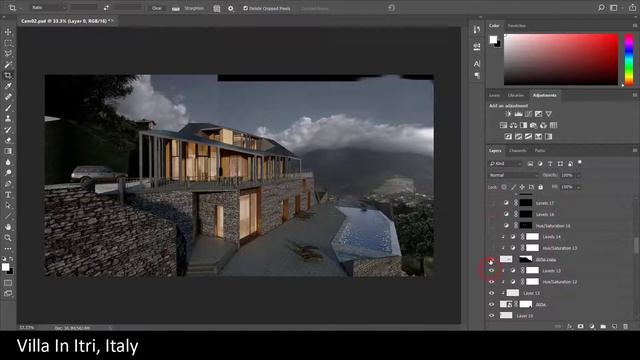This screenshot has height=360, width=640.
Task: Open the crop overlay grid options
Action: 217,8
